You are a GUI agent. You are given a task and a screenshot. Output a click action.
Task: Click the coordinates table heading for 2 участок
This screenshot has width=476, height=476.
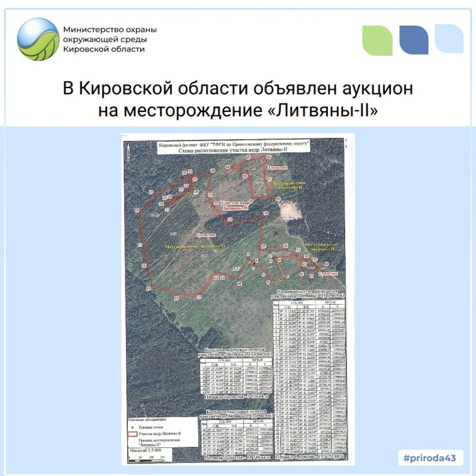coord(235,352)
